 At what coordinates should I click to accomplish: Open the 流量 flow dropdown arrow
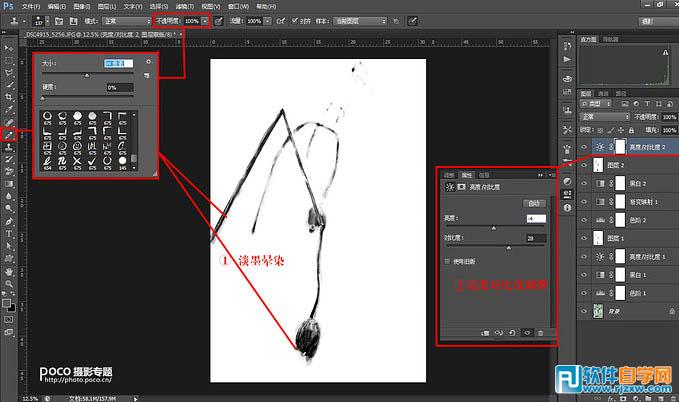[268, 21]
